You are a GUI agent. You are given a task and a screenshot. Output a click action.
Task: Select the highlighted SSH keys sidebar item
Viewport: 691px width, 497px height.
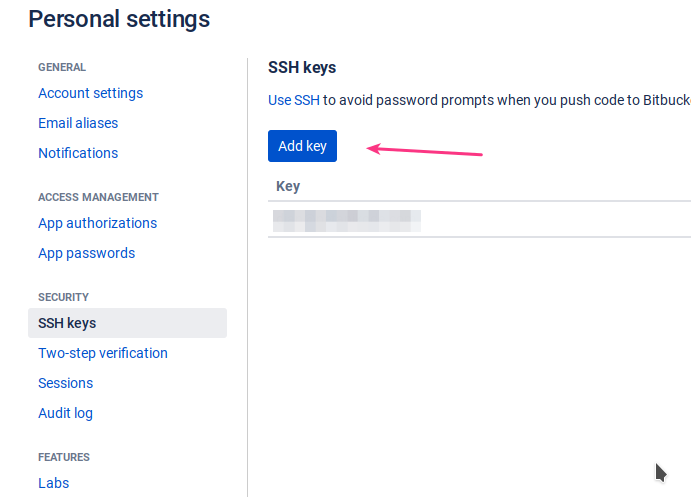pyautogui.click(x=127, y=323)
